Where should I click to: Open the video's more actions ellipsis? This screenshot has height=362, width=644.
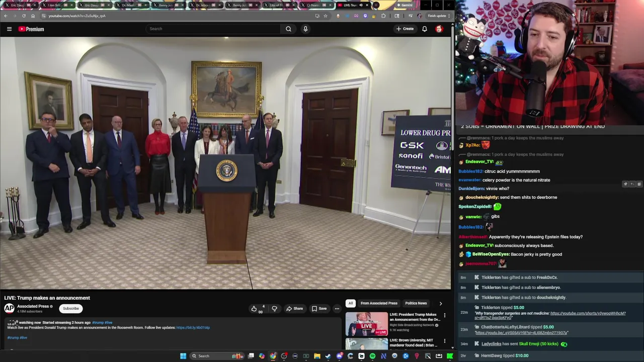pyautogui.click(x=337, y=308)
